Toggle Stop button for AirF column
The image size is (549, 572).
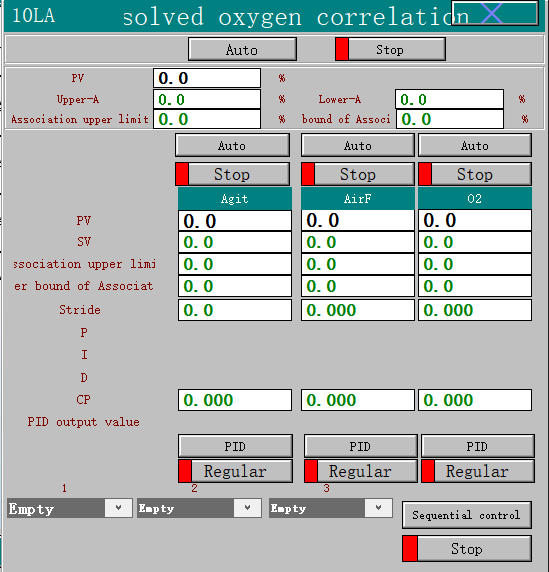click(x=357, y=174)
